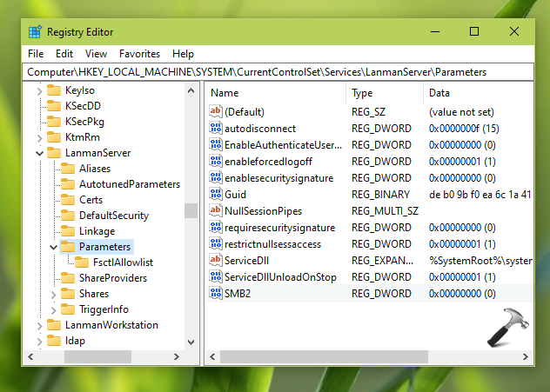
Task: Collapse the Parameters tree node
Action: click(x=53, y=248)
